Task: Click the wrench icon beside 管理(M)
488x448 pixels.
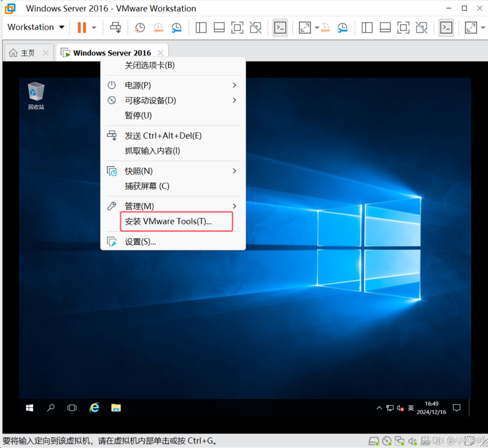Action: coord(112,206)
